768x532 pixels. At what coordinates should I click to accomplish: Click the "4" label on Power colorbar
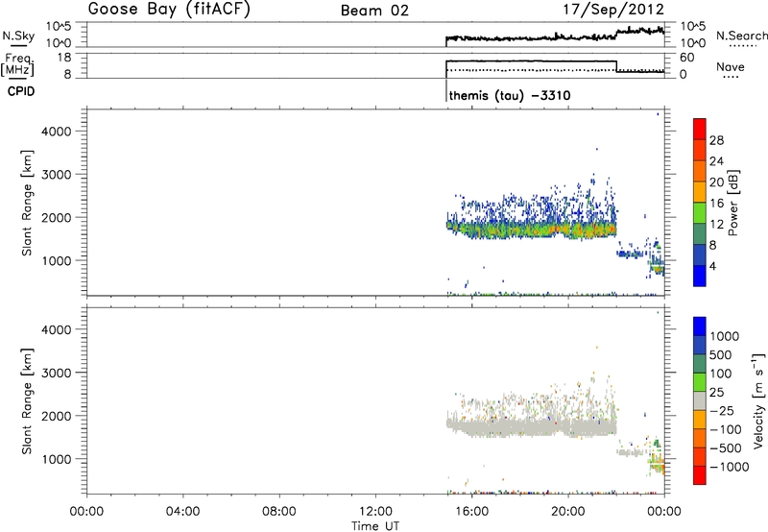(x=712, y=266)
